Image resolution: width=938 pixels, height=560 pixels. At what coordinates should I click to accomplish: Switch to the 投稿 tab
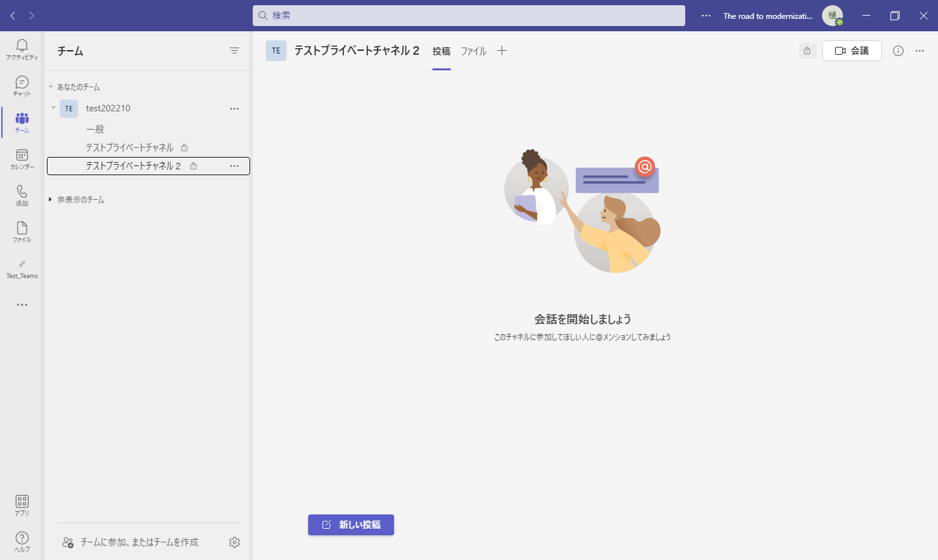coord(442,51)
